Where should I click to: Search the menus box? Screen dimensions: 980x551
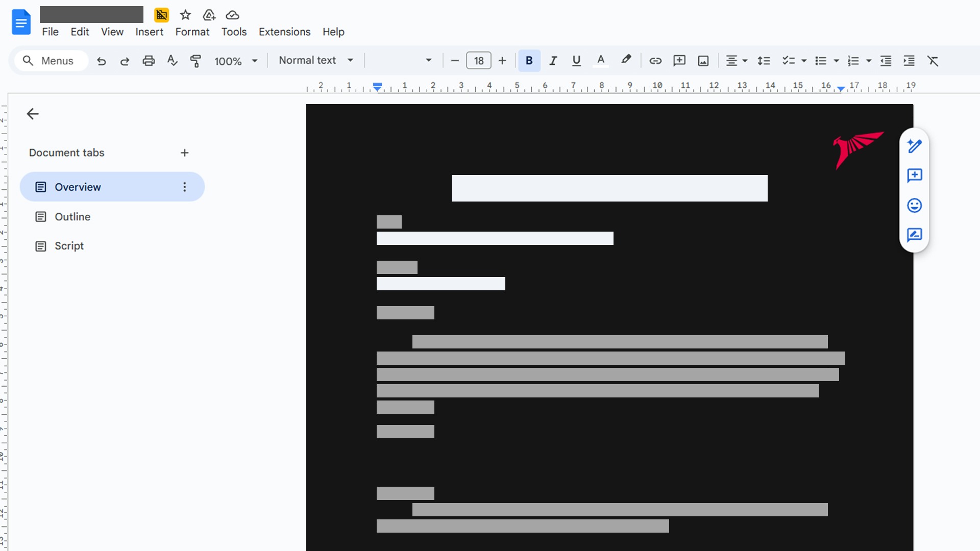(51, 61)
